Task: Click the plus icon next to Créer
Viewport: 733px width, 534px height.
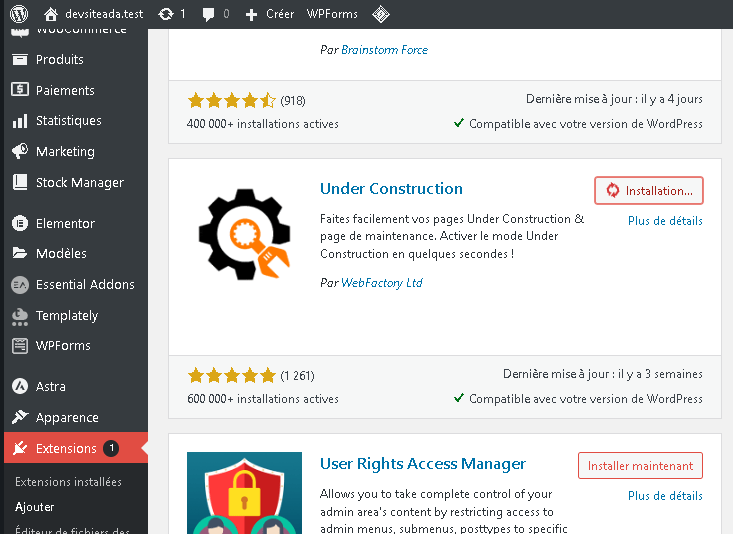Action: click(x=252, y=14)
